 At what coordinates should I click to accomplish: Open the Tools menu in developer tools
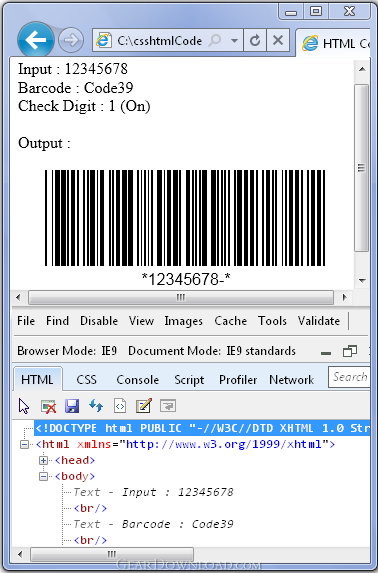272,321
